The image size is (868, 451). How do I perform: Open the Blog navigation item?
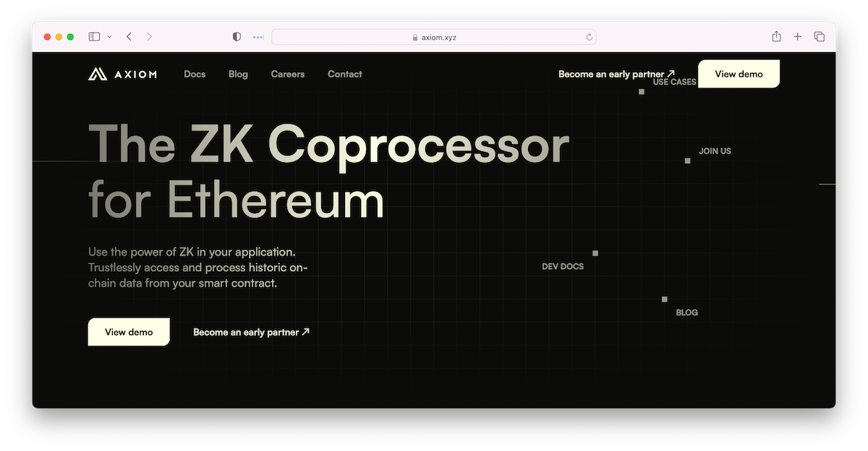click(238, 74)
